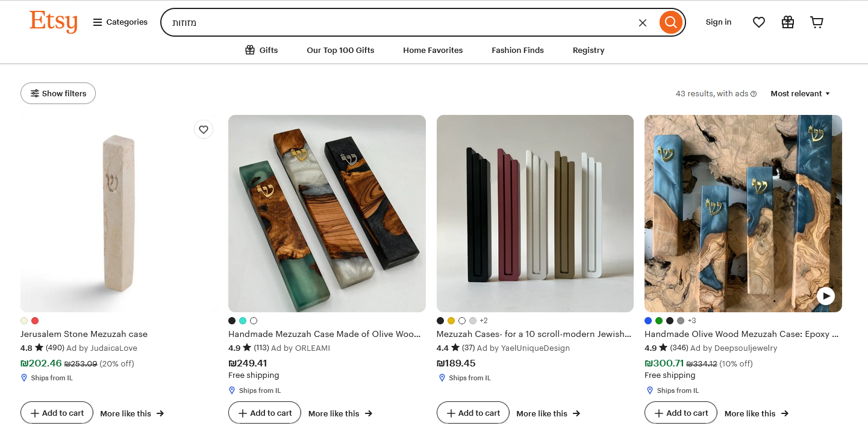This screenshot has height=426, width=868.
Task: Clear the search field with X
Action: (643, 23)
